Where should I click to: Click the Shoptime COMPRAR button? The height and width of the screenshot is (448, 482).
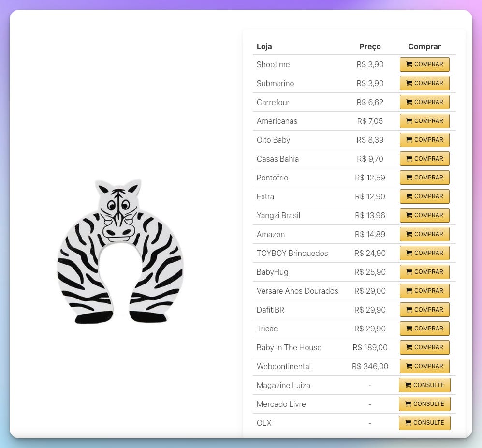click(x=424, y=64)
